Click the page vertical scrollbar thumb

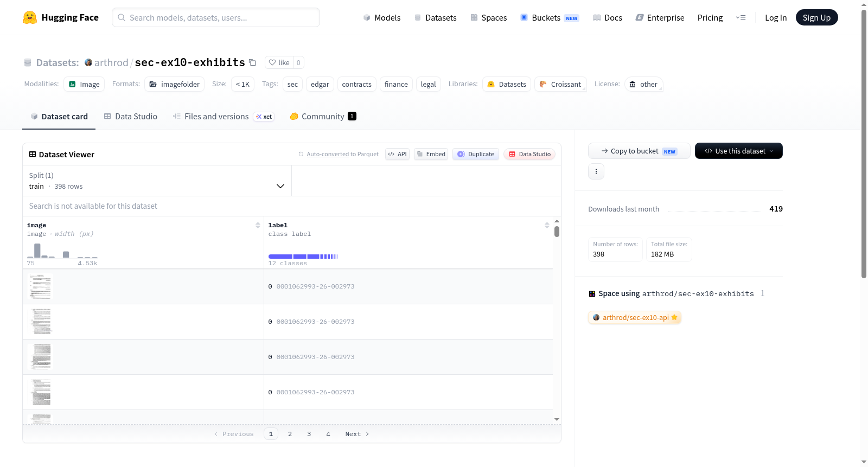click(864, 144)
